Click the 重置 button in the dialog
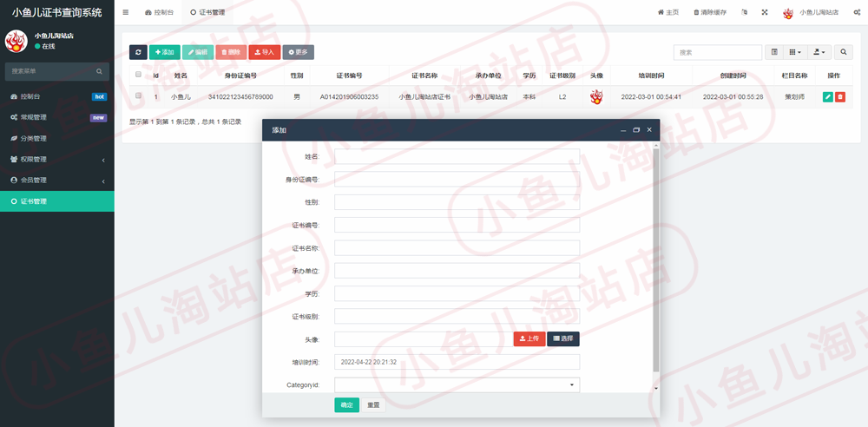The height and width of the screenshot is (427, 868). pos(373,405)
